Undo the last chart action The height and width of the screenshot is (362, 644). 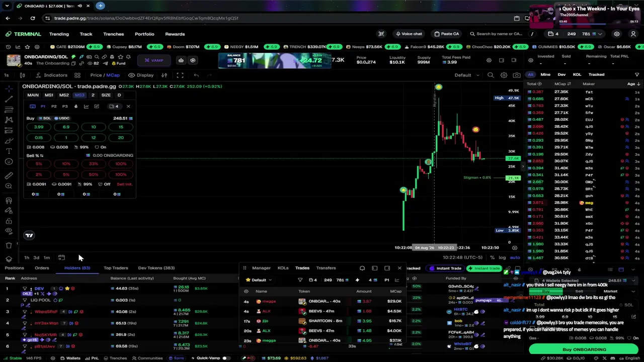[x=196, y=75]
